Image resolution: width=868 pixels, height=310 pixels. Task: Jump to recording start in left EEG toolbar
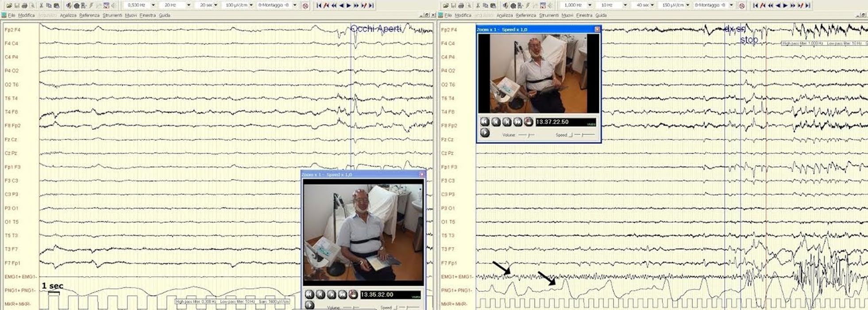coord(319,5)
